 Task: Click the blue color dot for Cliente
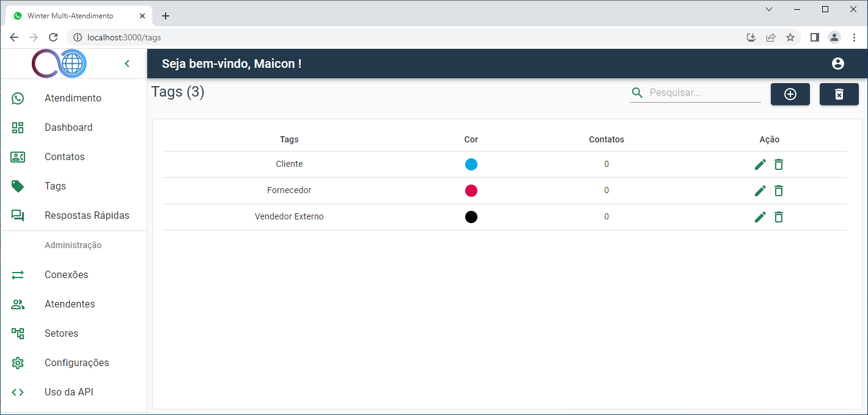point(471,164)
